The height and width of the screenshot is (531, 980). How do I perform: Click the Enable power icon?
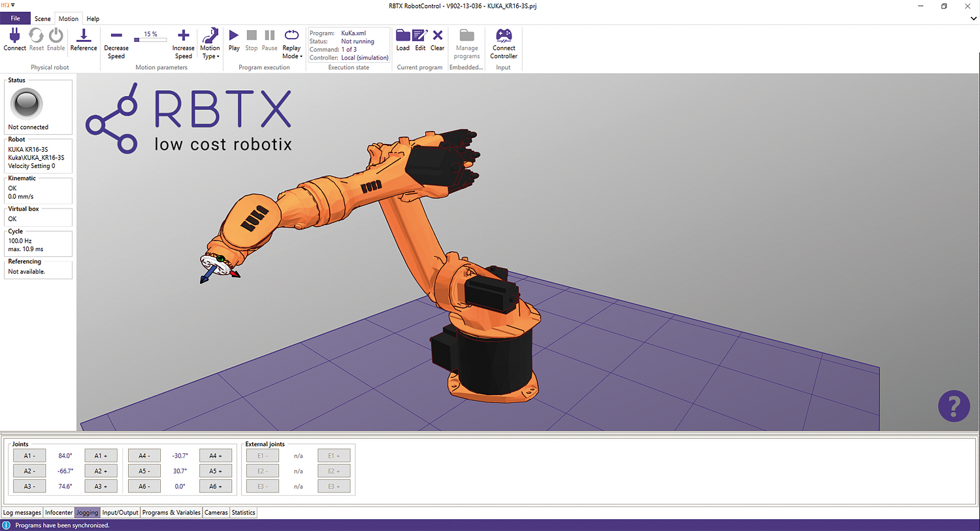point(56,35)
